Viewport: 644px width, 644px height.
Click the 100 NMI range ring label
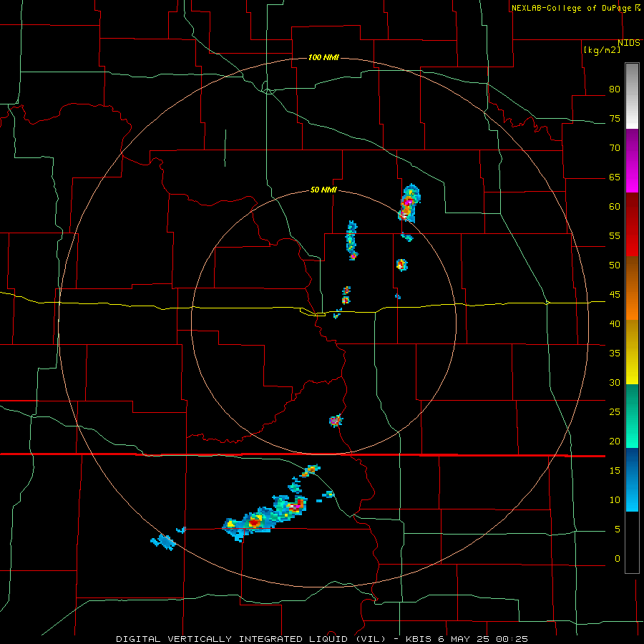click(x=323, y=57)
